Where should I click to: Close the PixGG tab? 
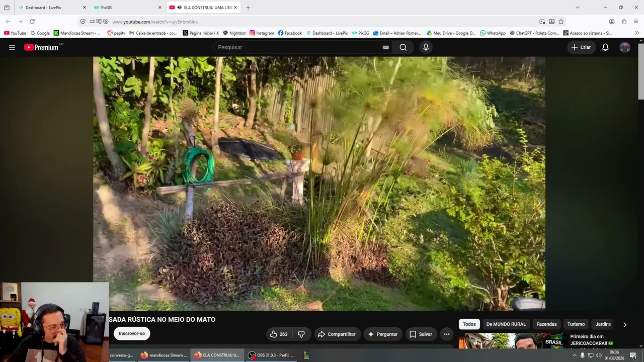coord(160,8)
